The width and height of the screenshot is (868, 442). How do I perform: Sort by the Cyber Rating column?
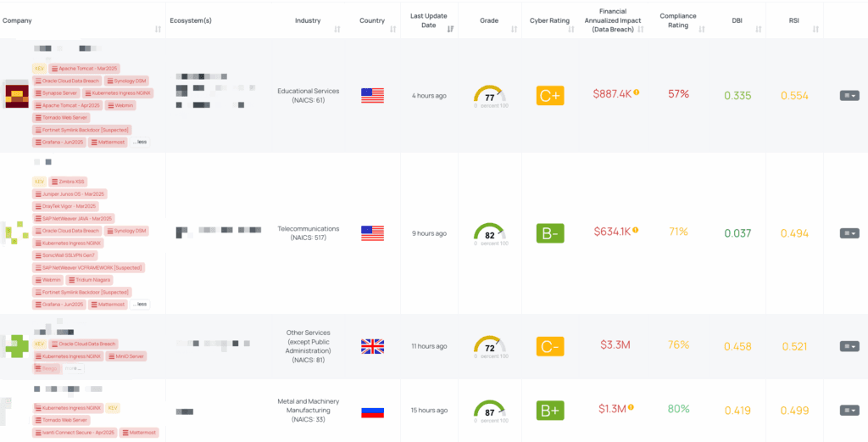click(579, 30)
